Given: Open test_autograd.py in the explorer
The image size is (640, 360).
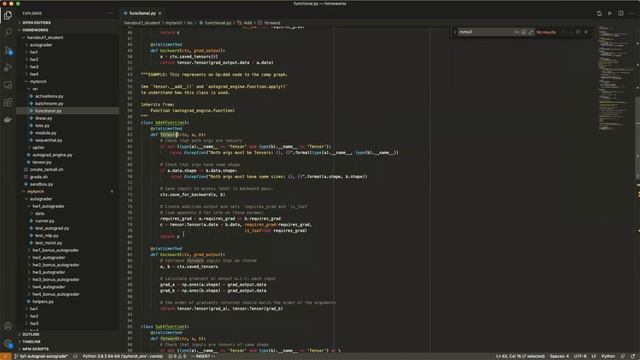Looking at the screenshot, I should click(x=52, y=228).
